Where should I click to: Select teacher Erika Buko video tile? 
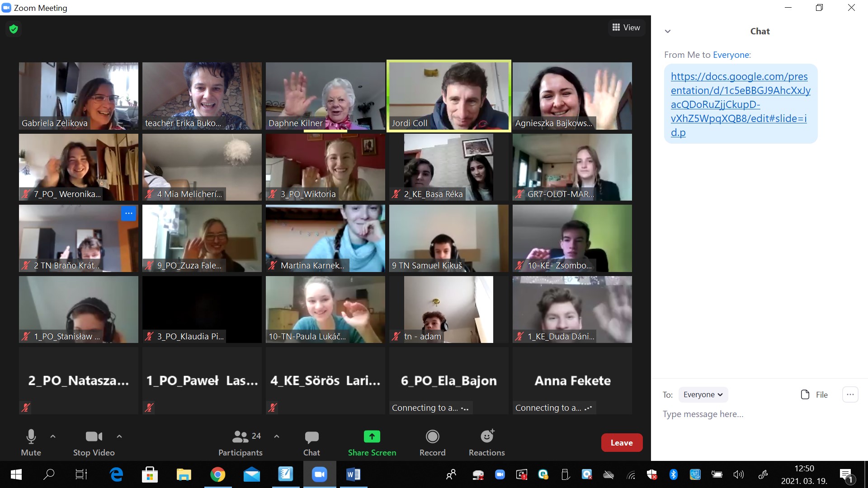click(x=202, y=96)
